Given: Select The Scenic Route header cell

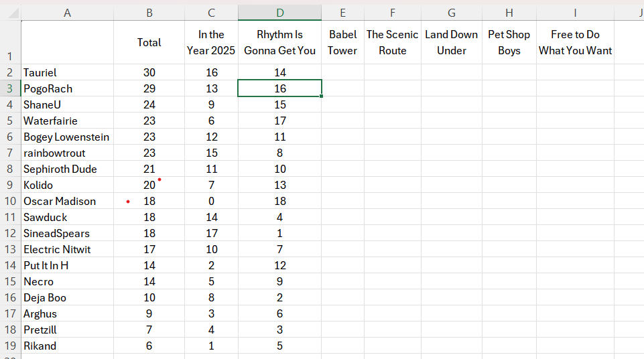Looking at the screenshot, I should click(x=392, y=42).
